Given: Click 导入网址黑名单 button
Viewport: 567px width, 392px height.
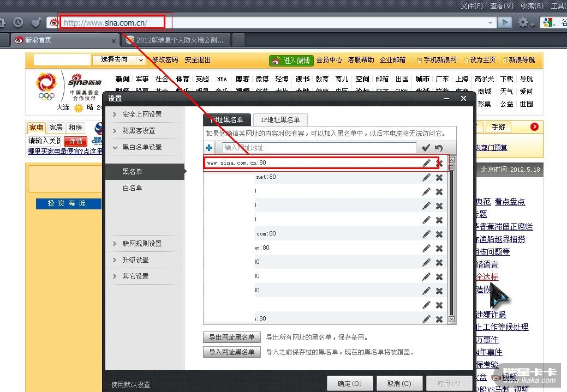Looking at the screenshot, I should pyautogui.click(x=232, y=352).
